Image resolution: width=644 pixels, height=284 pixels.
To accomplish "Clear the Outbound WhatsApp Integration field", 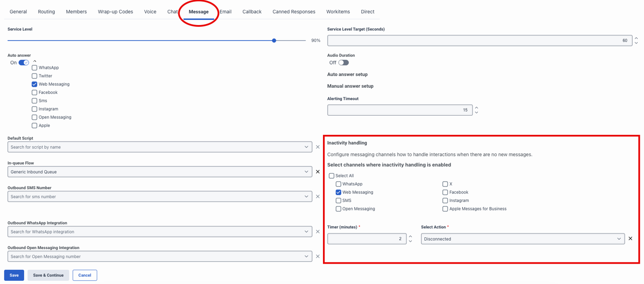I will [x=318, y=232].
